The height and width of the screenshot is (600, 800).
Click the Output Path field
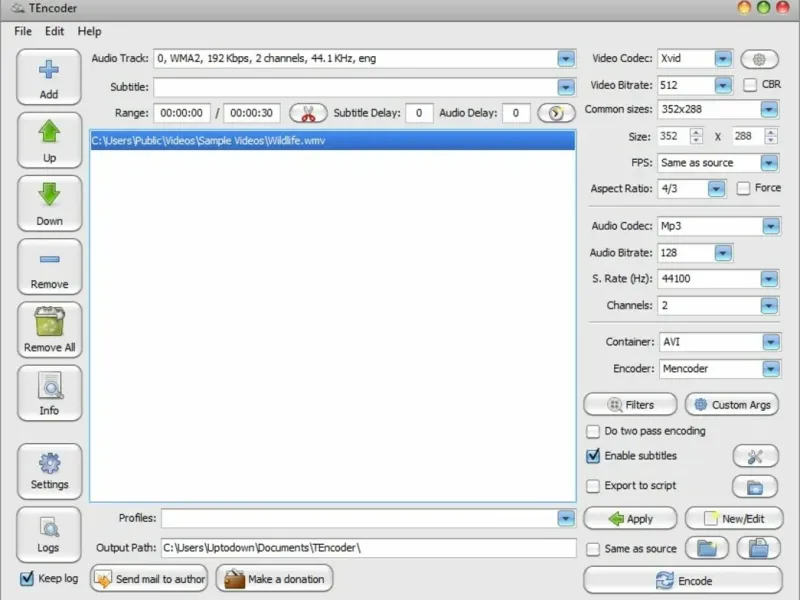(369, 548)
